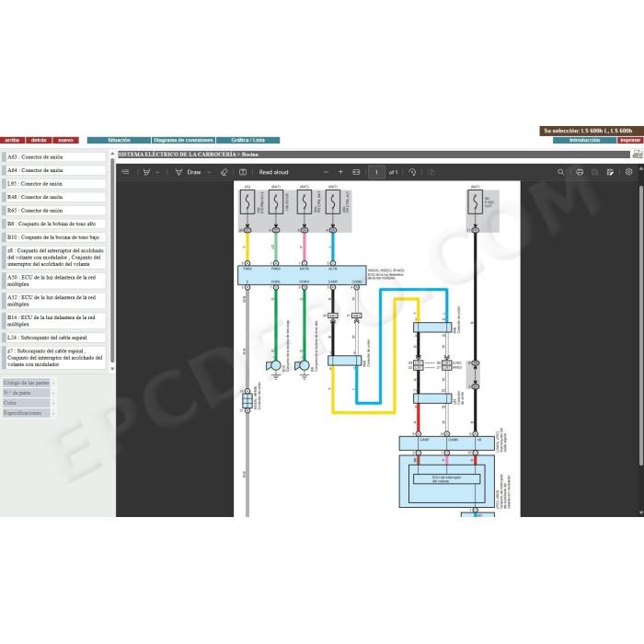
Task: Click the red 'nuevo' button
Action: tap(65, 140)
